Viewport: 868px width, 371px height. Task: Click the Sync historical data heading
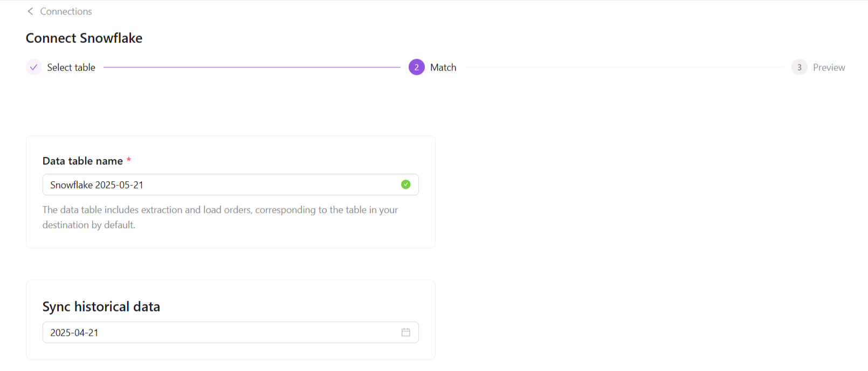101,307
